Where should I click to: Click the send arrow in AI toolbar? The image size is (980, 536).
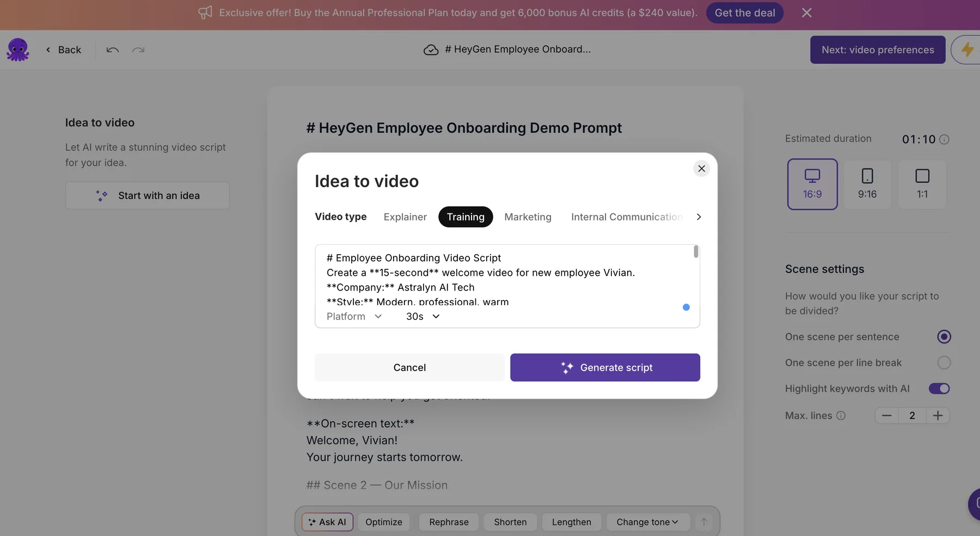703,522
